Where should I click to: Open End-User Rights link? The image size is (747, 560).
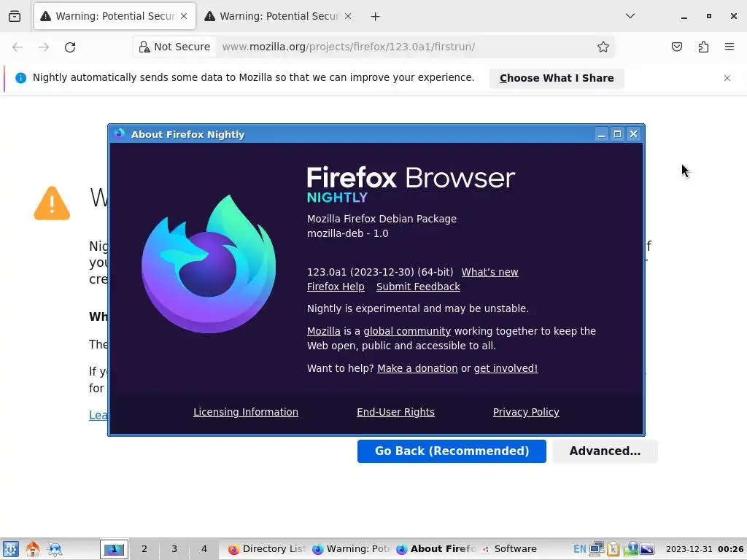pos(395,412)
